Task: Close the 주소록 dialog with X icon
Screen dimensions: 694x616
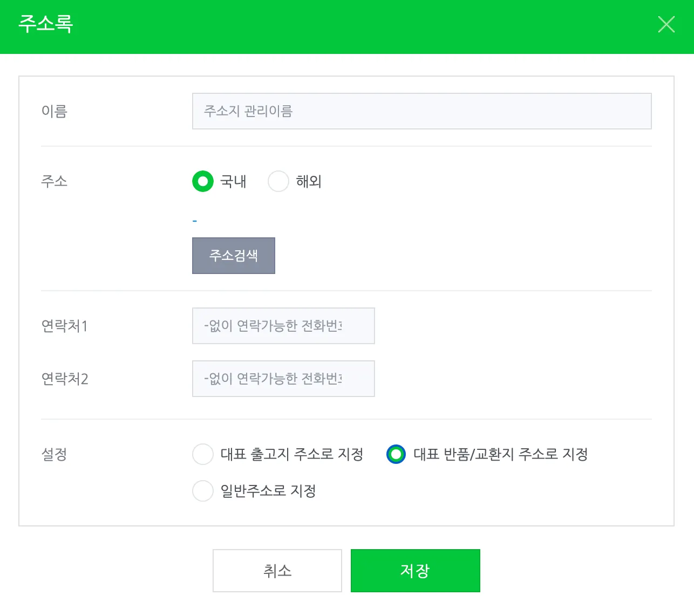Action: pyautogui.click(x=666, y=24)
